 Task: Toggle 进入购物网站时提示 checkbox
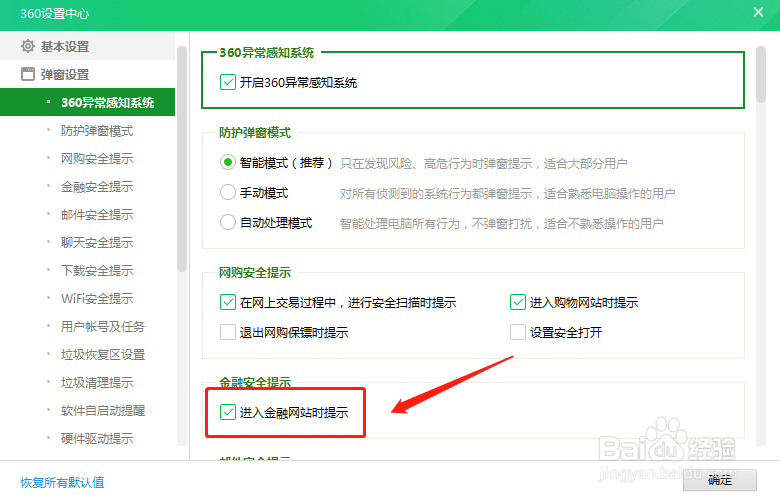click(518, 302)
